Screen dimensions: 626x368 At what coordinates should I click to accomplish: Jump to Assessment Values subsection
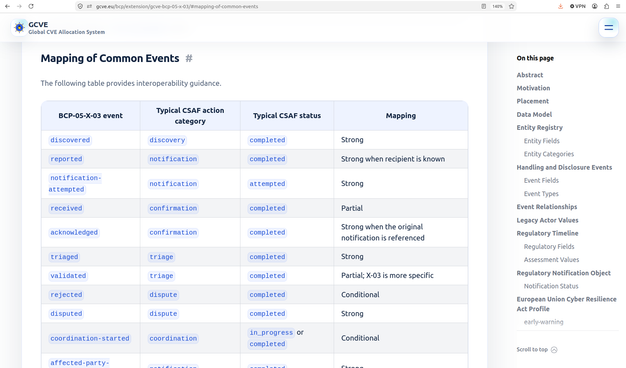551,260
